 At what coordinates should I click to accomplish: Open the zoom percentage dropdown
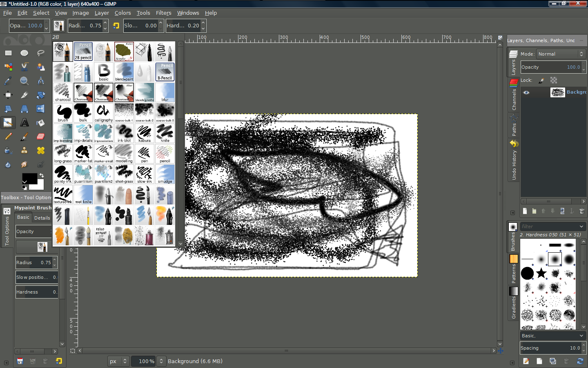click(161, 361)
